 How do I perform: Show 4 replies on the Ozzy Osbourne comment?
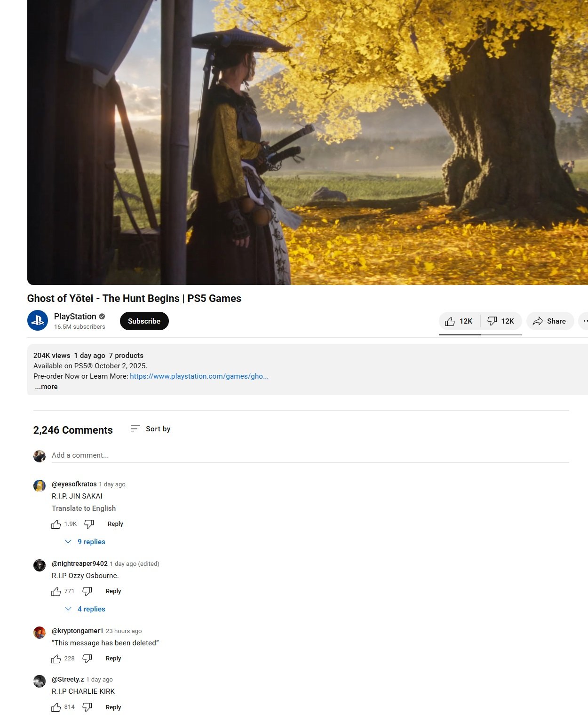click(x=85, y=609)
